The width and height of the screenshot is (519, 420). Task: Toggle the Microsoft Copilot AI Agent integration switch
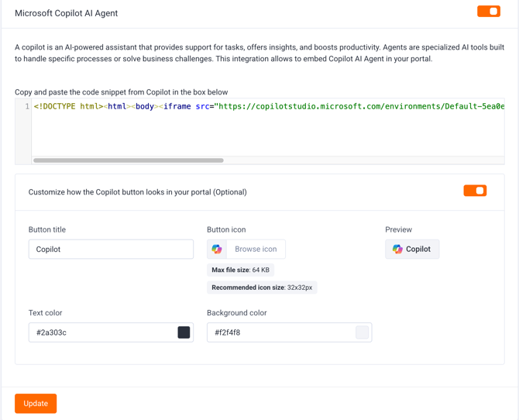[488, 12]
